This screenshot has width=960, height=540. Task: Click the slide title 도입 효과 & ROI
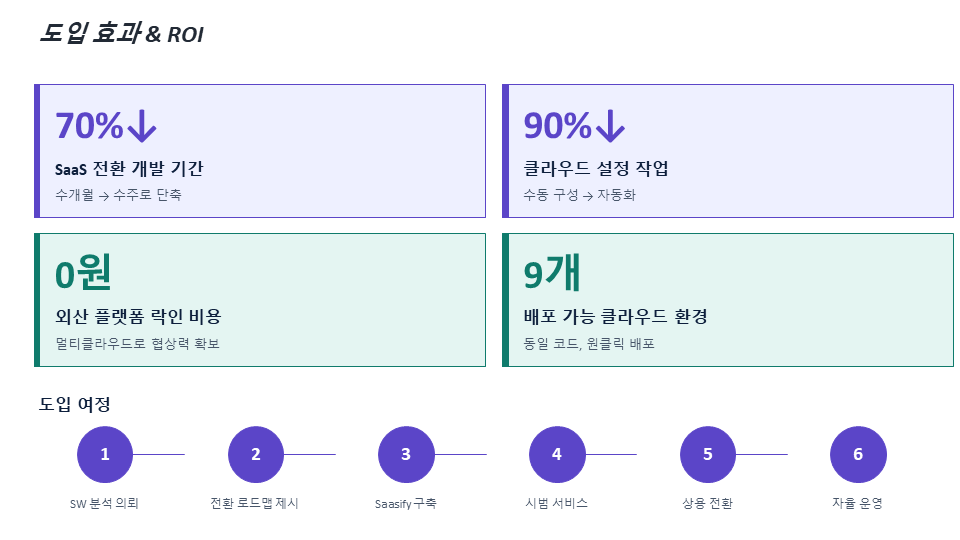pyautogui.click(x=121, y=34)
